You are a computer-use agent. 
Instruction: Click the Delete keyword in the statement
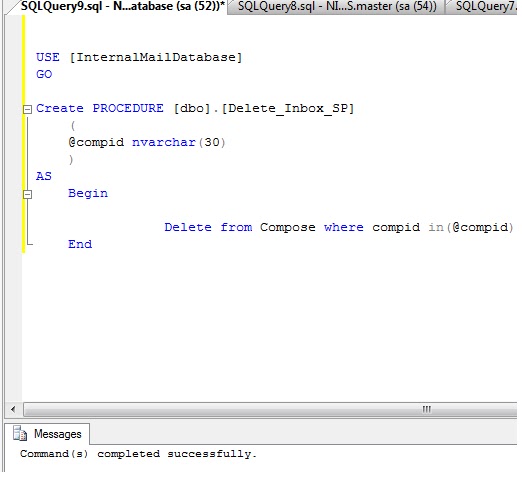pyautogui.click(x=188, y=227)
